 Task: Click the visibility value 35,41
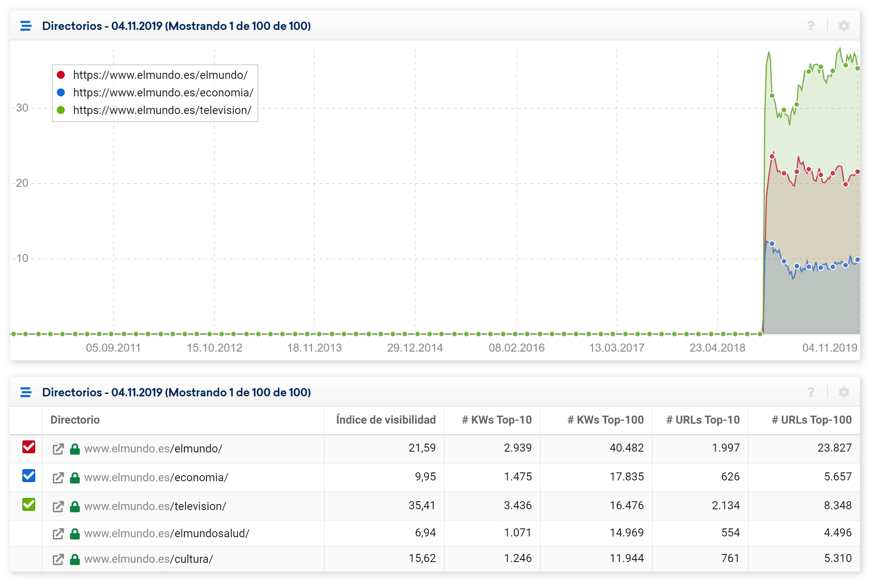point(422,506)
